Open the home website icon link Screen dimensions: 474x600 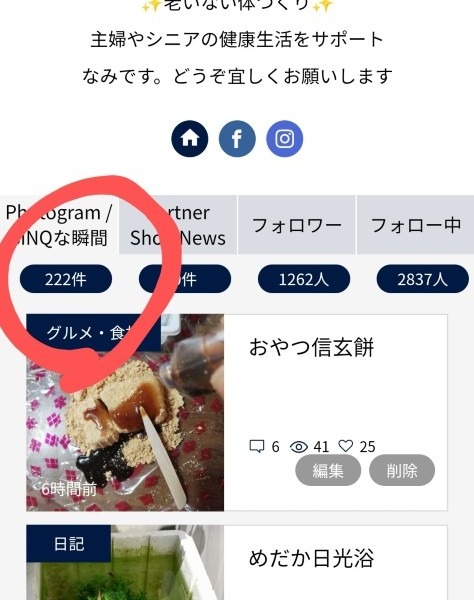[x=190, y=139]
